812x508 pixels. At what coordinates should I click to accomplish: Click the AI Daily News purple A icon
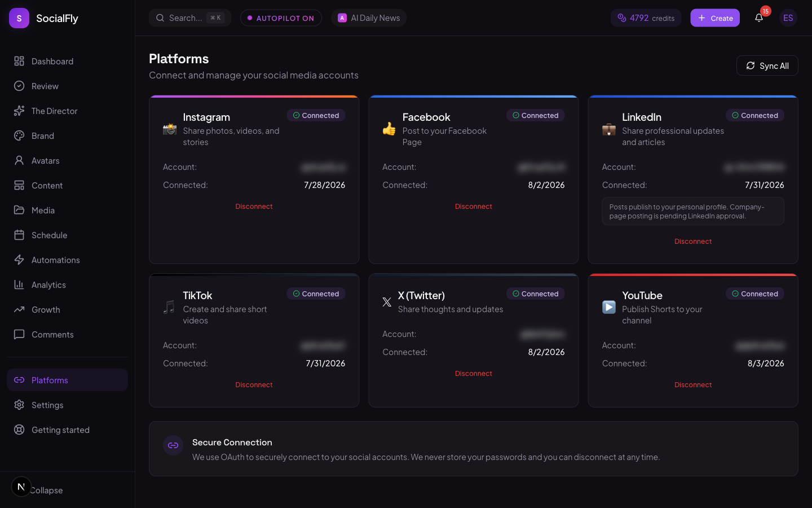tap(342, 18)
